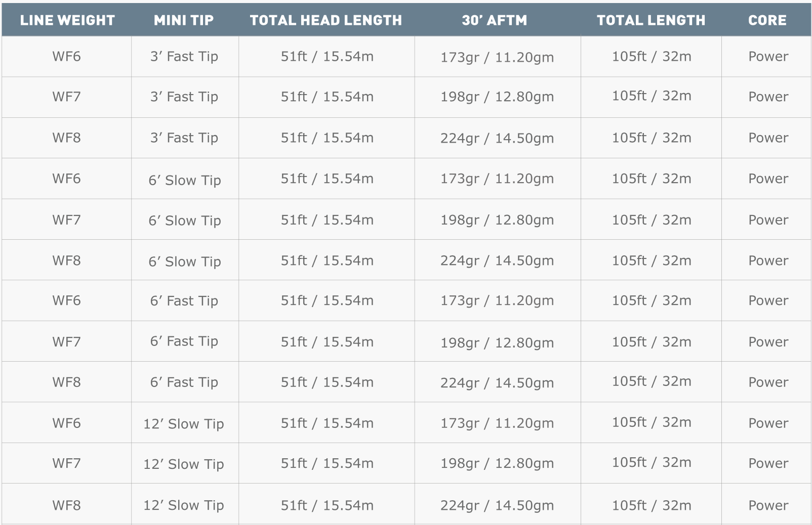Select the 6' Fast Tip cell for WF6

[184, 301]
